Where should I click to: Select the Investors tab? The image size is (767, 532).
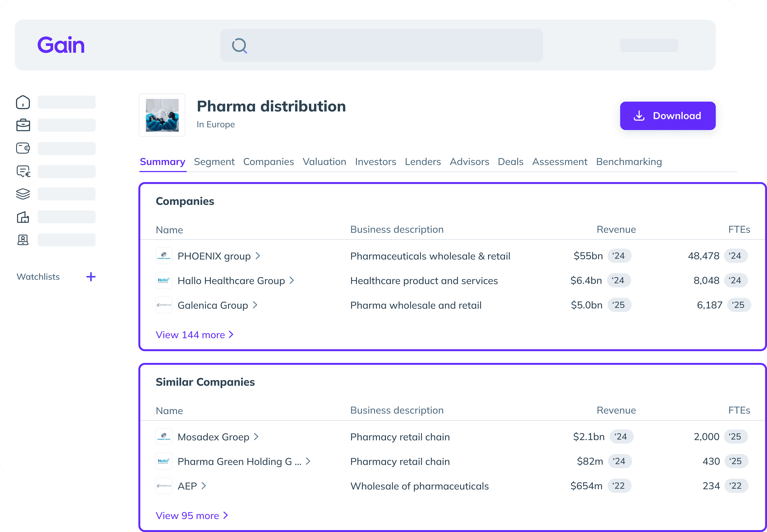point(375,162)
